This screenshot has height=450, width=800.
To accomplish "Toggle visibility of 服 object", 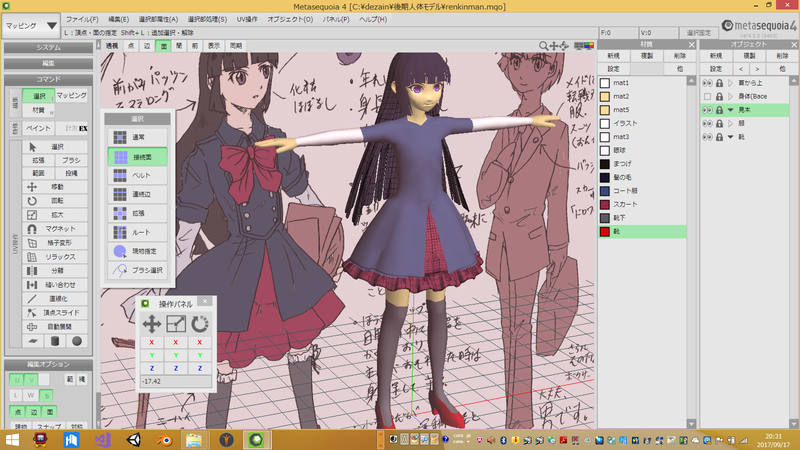I will (707, 123).
